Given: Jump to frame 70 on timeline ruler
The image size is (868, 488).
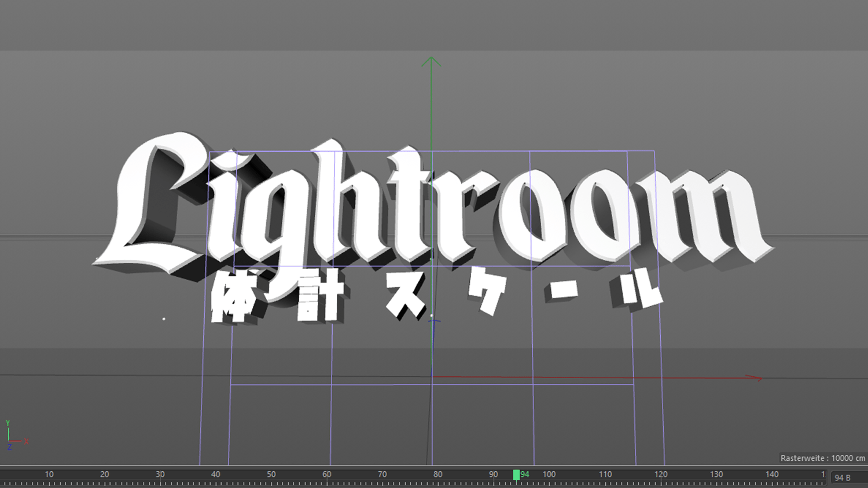Looking at the screenshot, I should pyautogui.click(x=382, y=474).
